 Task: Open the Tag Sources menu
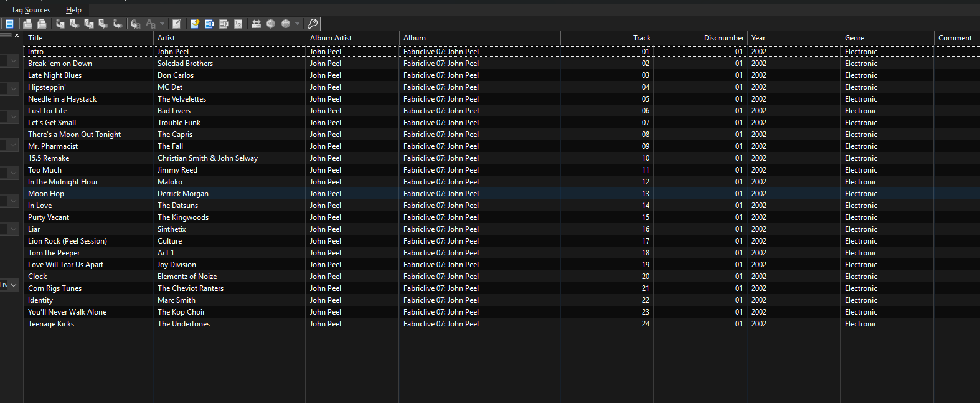[31, 10]
